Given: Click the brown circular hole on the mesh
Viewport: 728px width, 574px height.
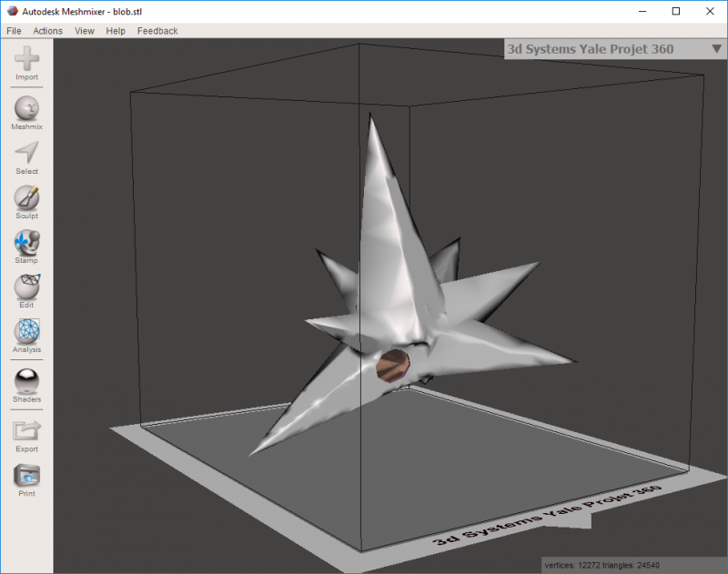Looking at the screenshot, I should pos(393,366).
